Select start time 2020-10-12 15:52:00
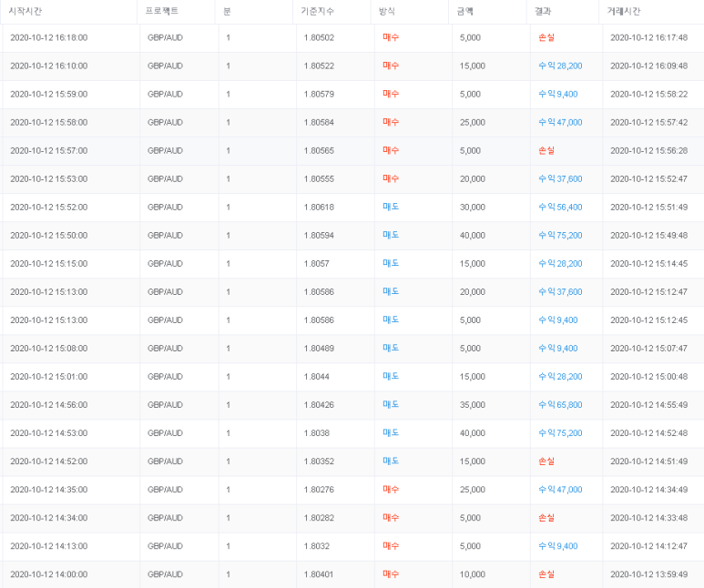 coord(49,208)
